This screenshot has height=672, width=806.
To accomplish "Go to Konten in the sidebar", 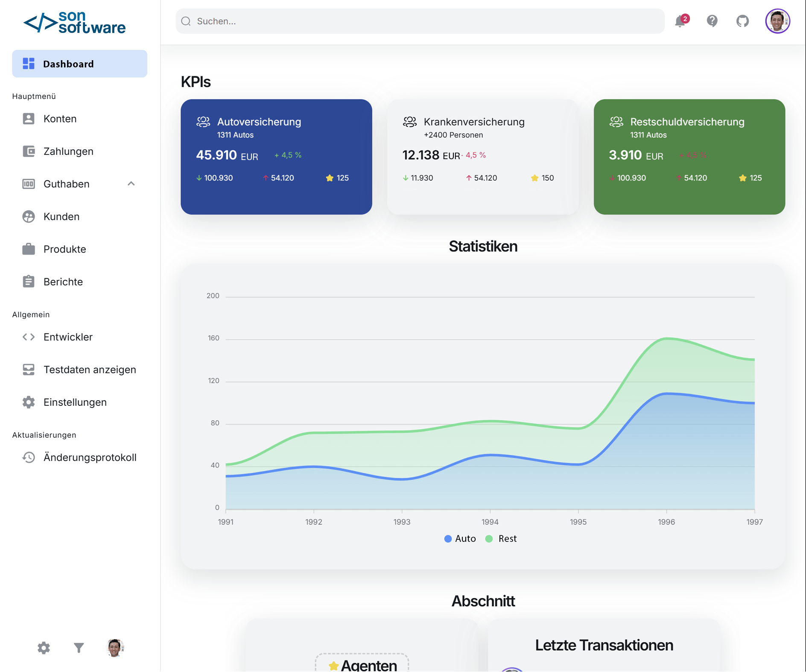I will (60, 119).
